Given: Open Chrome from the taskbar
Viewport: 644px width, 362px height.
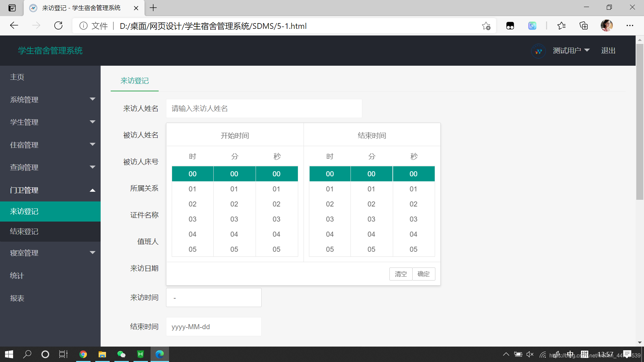Looking at the screenshot, I should tap(83, 354).
